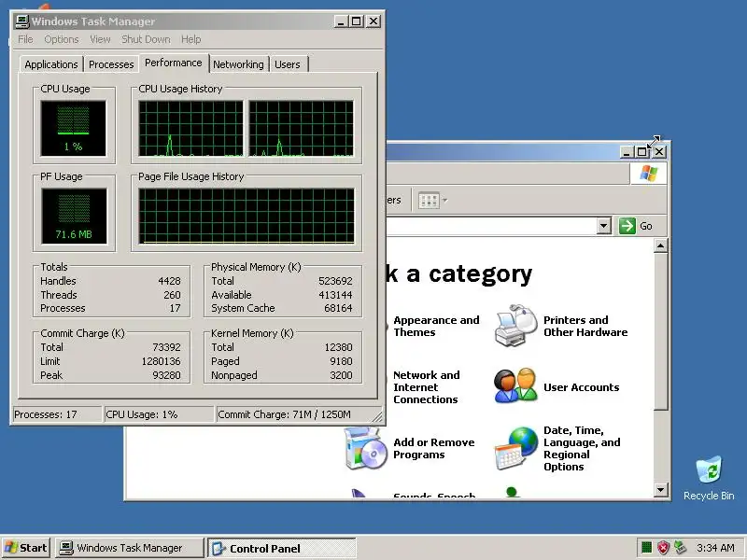
Task: Click the Handles value 4428
Action: point(169,281)
